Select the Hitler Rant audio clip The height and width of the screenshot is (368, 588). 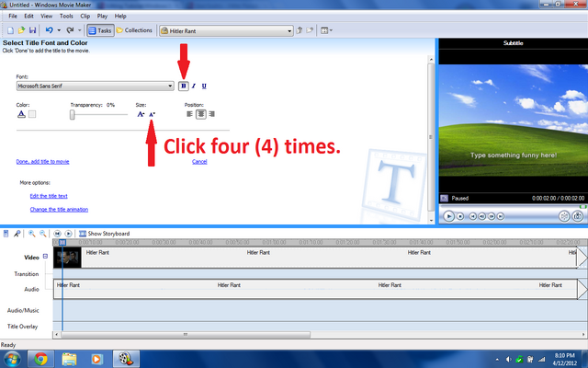[315, 289]
